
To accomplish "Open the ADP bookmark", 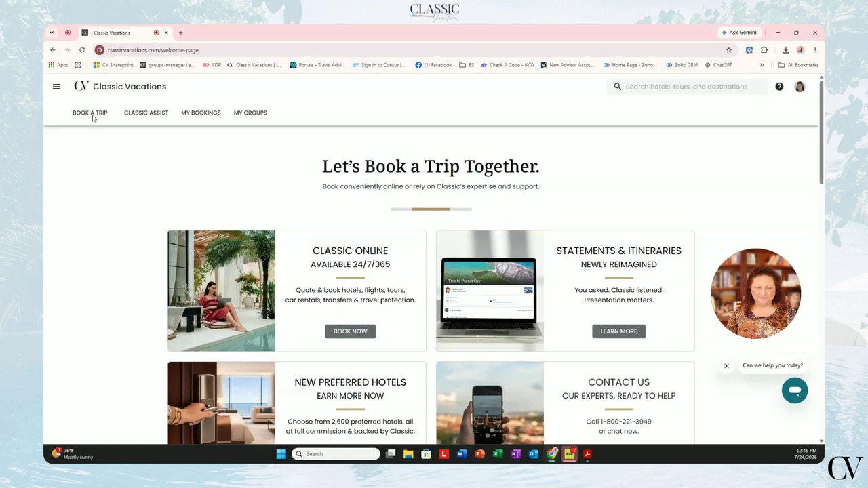I will [x=212, y=65].
